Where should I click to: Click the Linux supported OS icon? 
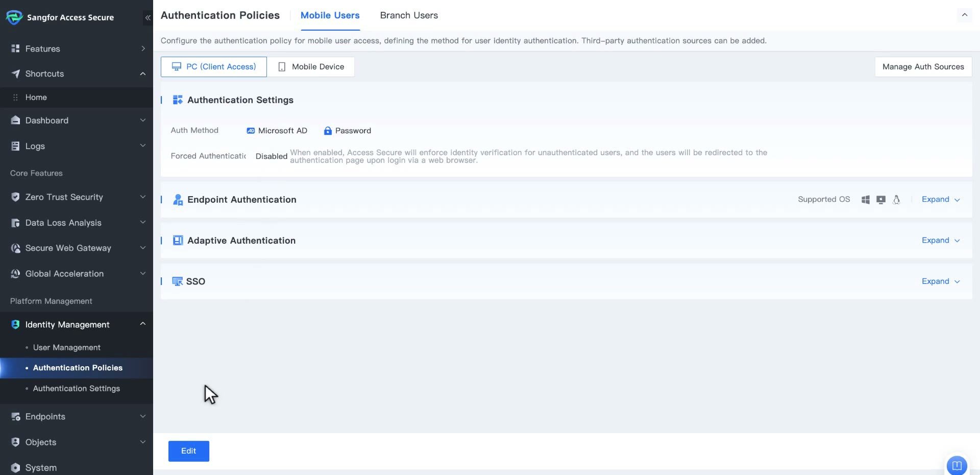point(896,200)
